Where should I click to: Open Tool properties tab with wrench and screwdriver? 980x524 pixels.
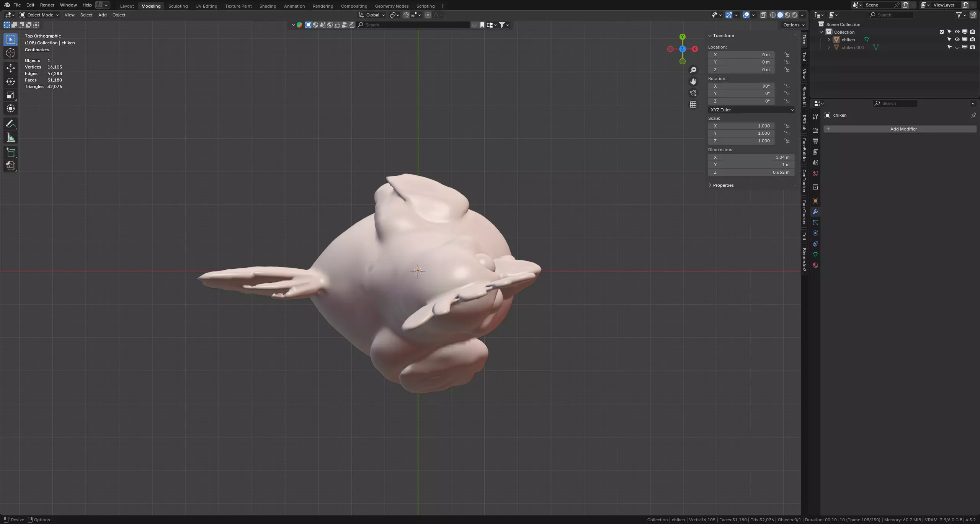(x=815, y=116)
